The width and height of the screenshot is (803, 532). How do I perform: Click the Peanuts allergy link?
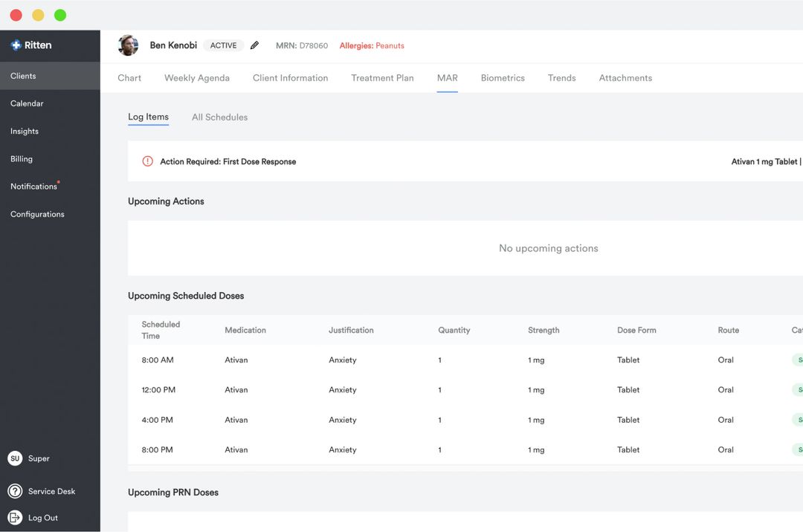390,45
